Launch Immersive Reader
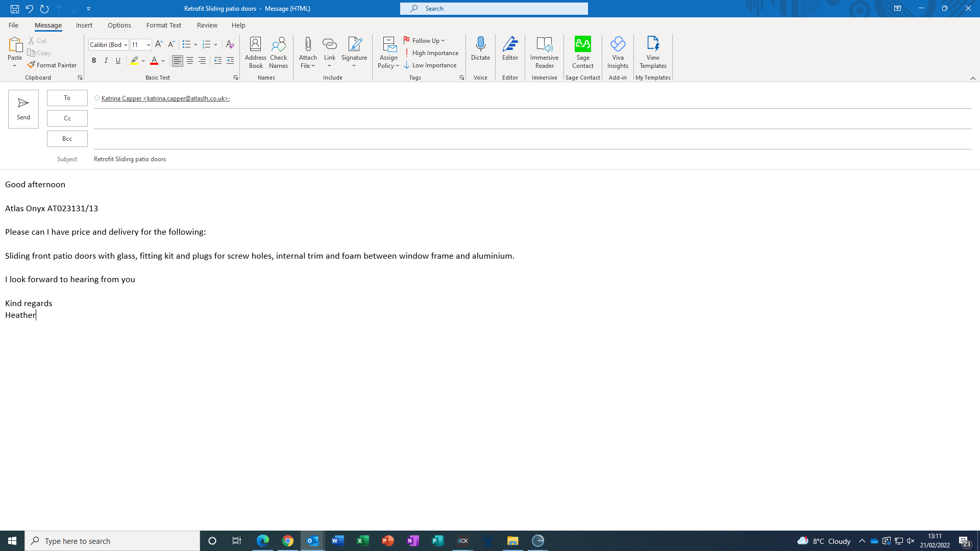The image size is (980, 551). coord(544,52)
